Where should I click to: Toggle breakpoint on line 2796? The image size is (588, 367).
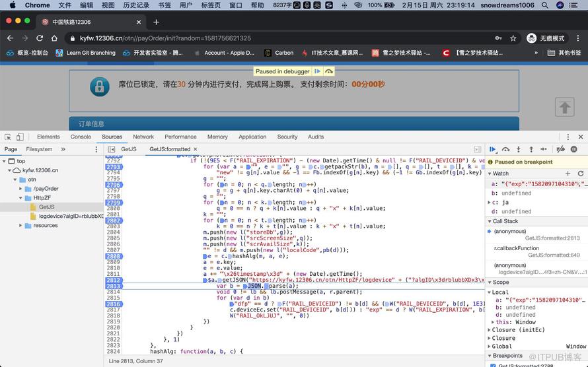coord(113,185)
